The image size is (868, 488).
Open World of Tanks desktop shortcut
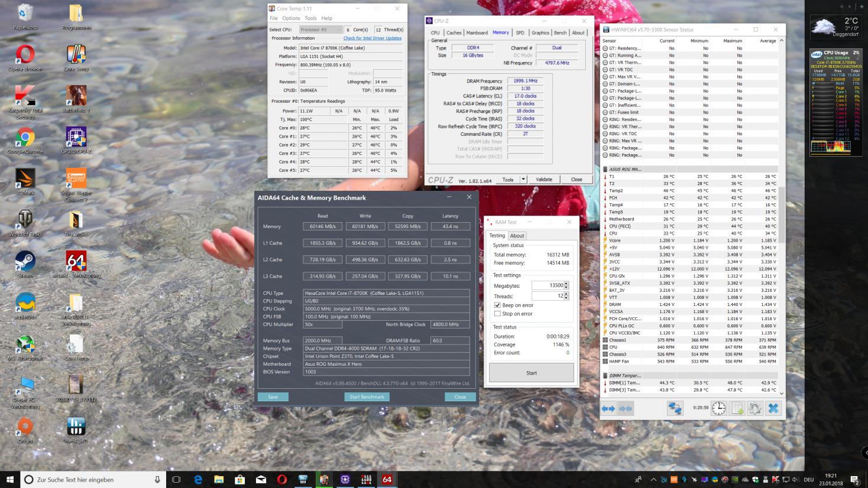click(25, 223)
